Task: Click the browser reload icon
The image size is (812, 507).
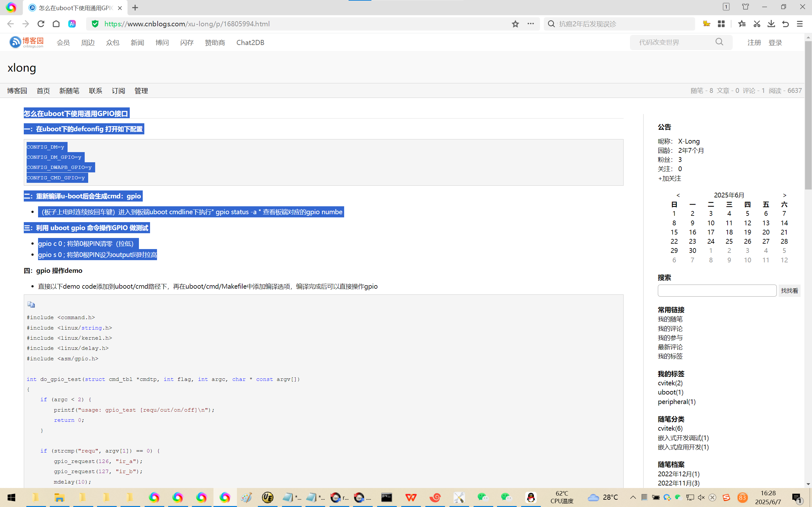Action: [x=41, y=24]
